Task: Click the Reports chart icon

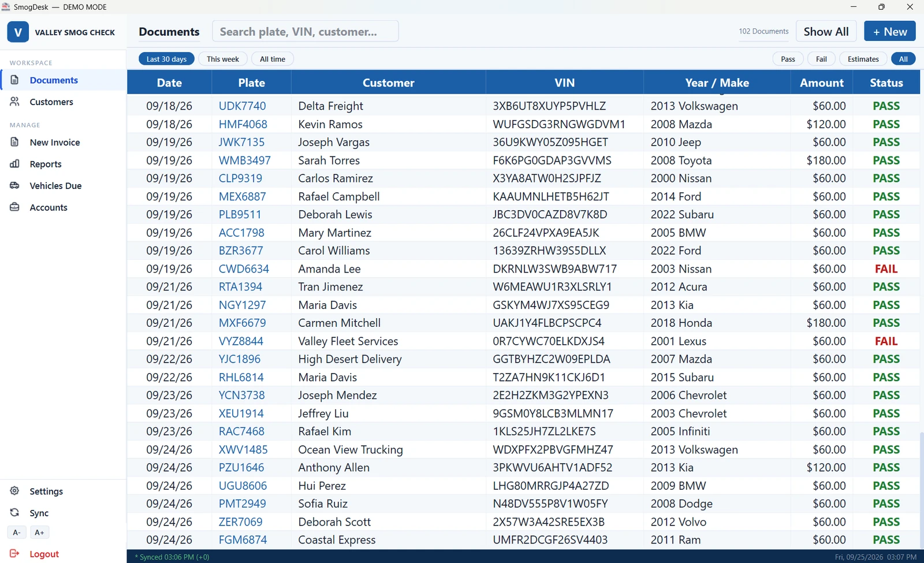Action: (x=15, y=164)
